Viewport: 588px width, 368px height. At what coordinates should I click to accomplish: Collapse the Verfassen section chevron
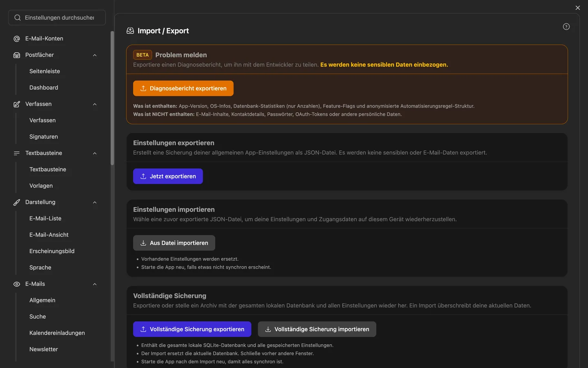point(95,104)
